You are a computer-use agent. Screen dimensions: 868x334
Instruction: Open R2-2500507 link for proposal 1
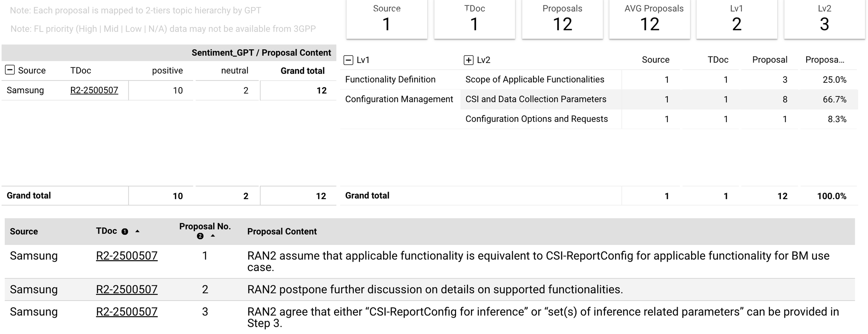point(127,255)
